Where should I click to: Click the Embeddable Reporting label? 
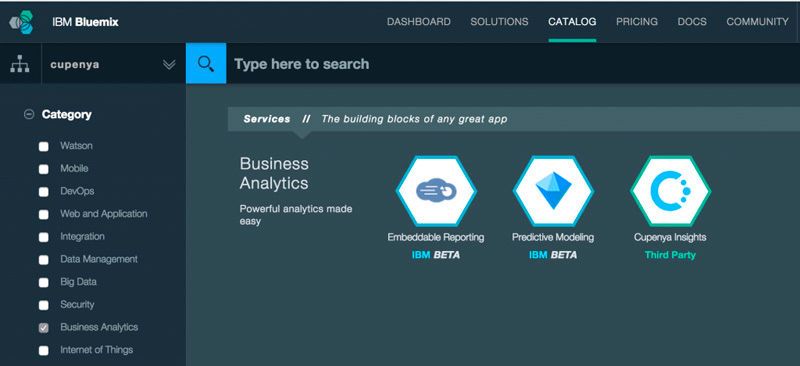436,237
